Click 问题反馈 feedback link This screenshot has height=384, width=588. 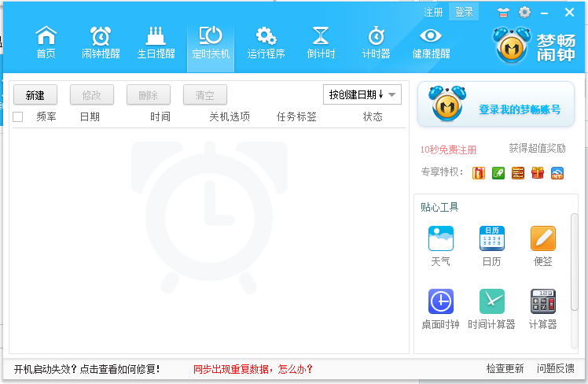pyautogui.click(x=555, y=368)
